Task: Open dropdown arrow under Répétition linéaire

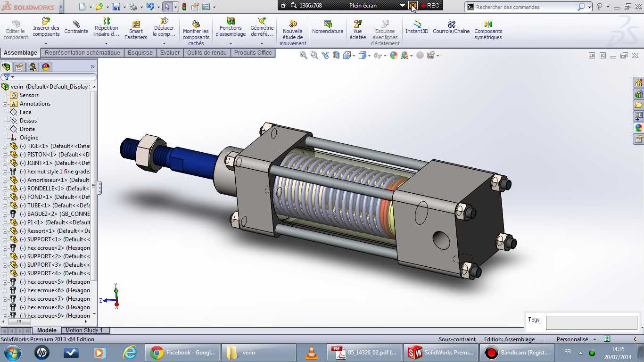Action: (106, 43)
